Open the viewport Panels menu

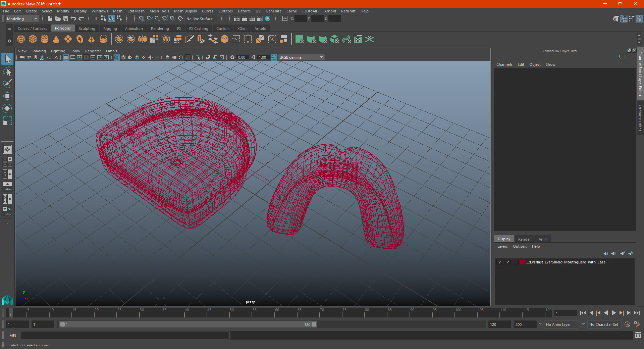click(x=111, y=51)
